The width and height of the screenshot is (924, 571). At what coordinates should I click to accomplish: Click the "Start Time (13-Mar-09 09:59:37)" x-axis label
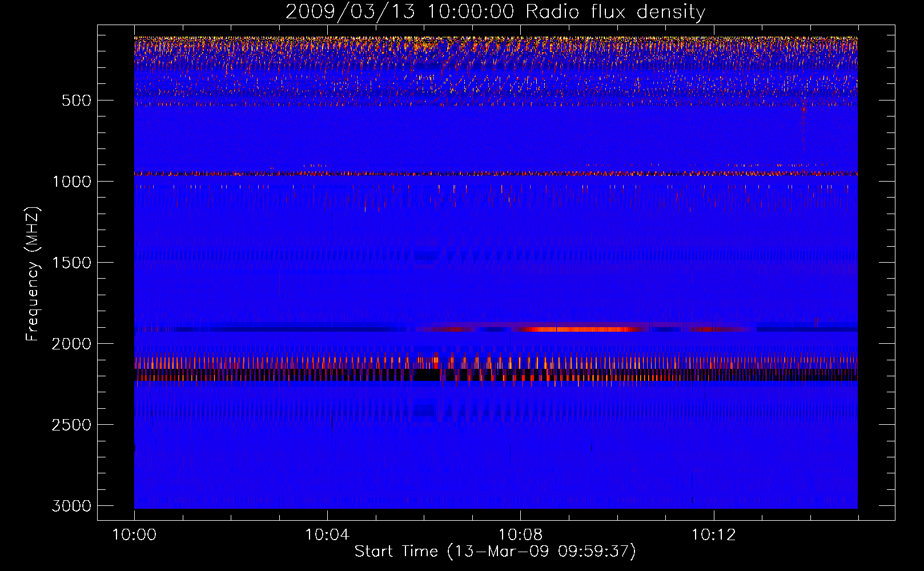[495, 552]
